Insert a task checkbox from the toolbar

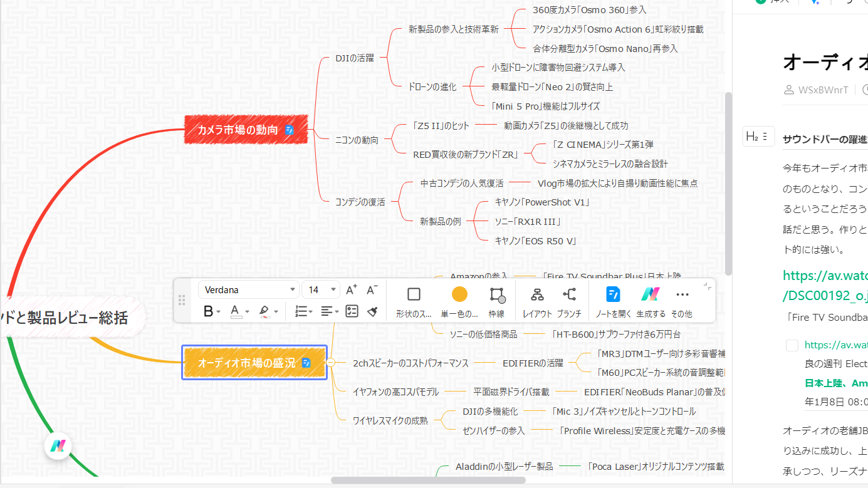352,311
